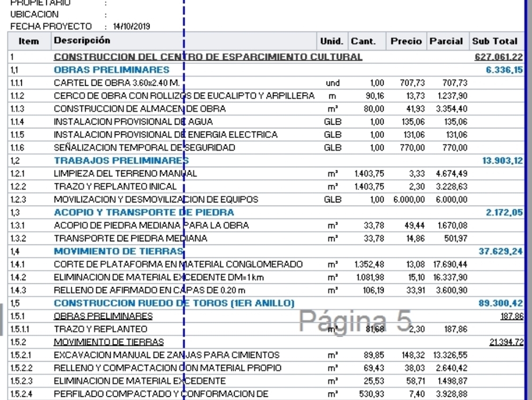Click TRAZO Y REPLANTEO INICAL
Screen dimensions: 532x400
point(115,186)
